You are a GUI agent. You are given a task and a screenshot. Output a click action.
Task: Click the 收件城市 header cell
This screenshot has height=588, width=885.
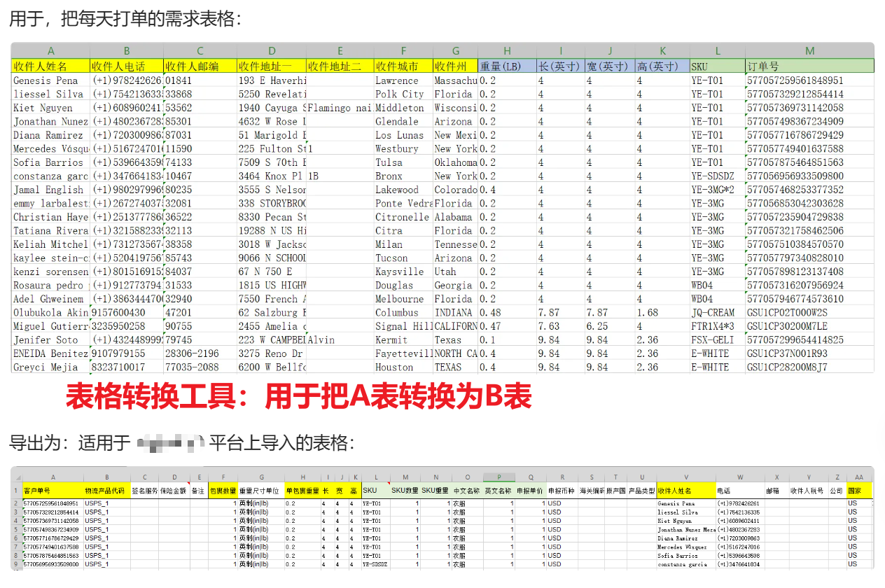[403, 66]
